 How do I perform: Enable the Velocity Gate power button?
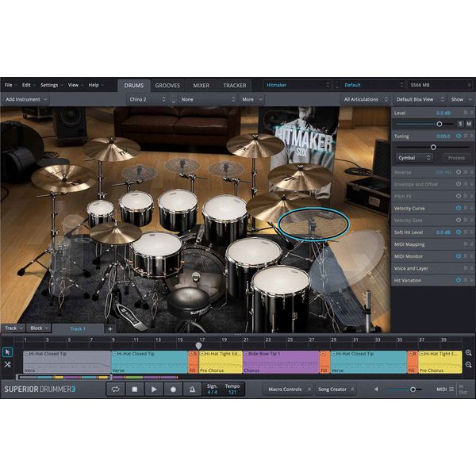[x=459, y=220]
